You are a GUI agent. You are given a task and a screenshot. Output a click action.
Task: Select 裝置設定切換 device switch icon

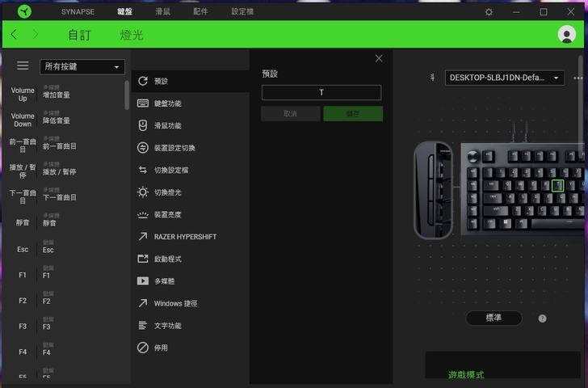(x=143, y=147)
